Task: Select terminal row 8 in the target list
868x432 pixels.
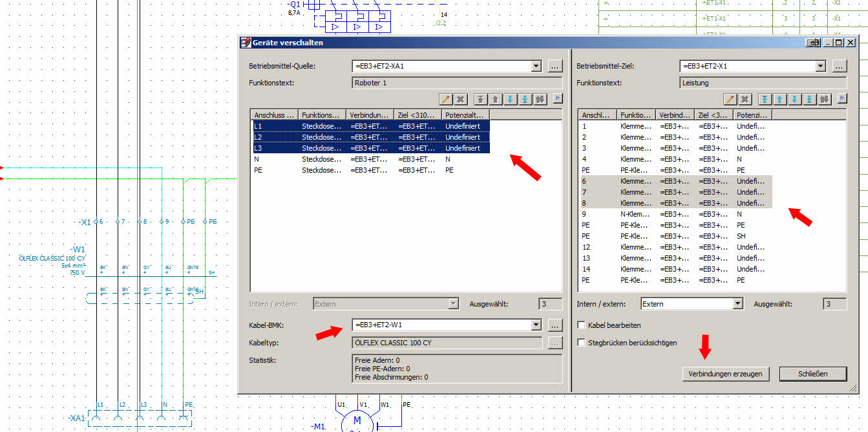Action: (x=675, y=203)
